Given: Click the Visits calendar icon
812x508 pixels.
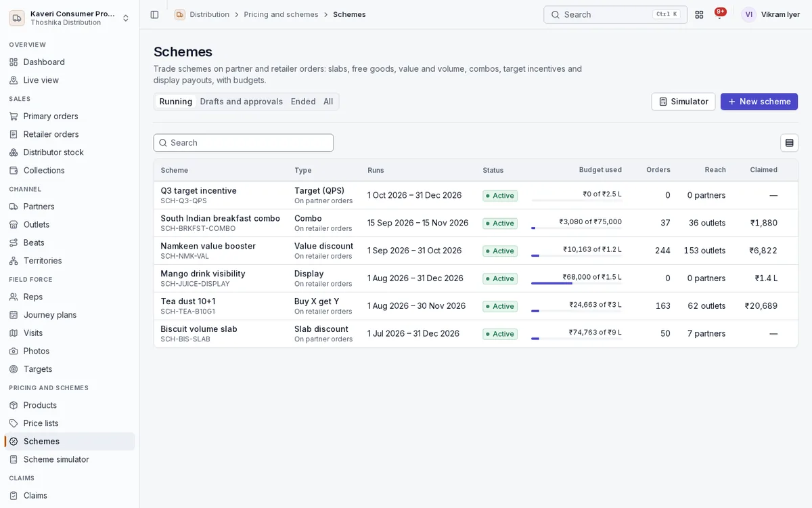Looking at the screenshot, I should click(14, 333).
